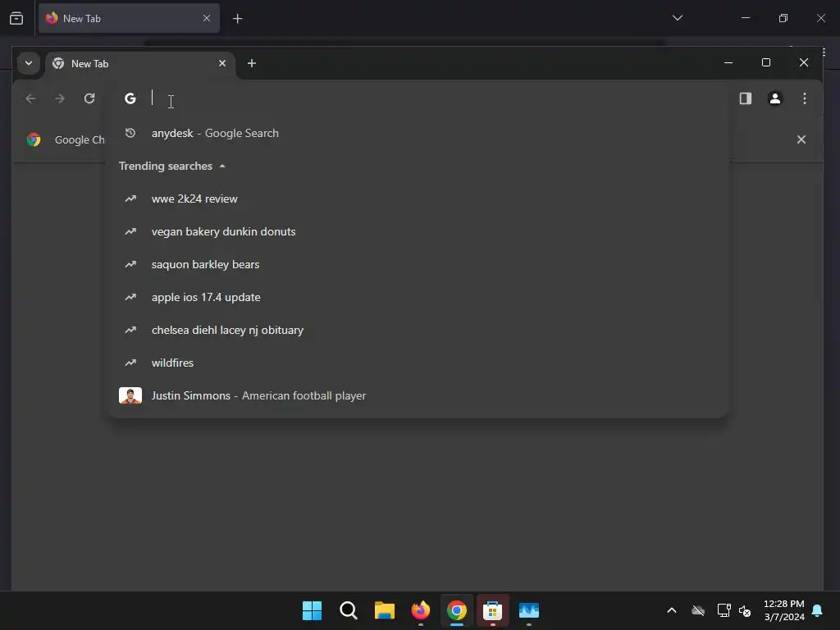Click the Chrome reload page icon
Viewport: 840px width, 630px height.
[89, 98]
